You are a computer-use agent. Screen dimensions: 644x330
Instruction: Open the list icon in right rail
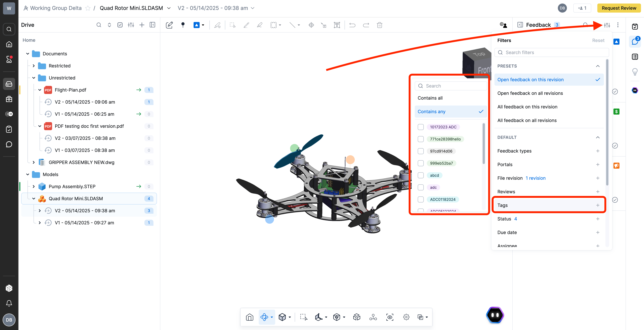(635, 57)
